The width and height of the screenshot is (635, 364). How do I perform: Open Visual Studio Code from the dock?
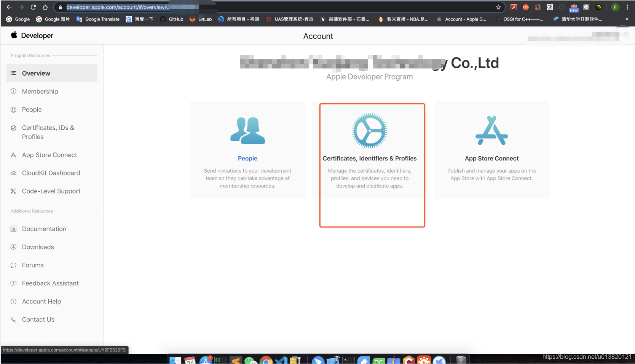tap(281, 361)
